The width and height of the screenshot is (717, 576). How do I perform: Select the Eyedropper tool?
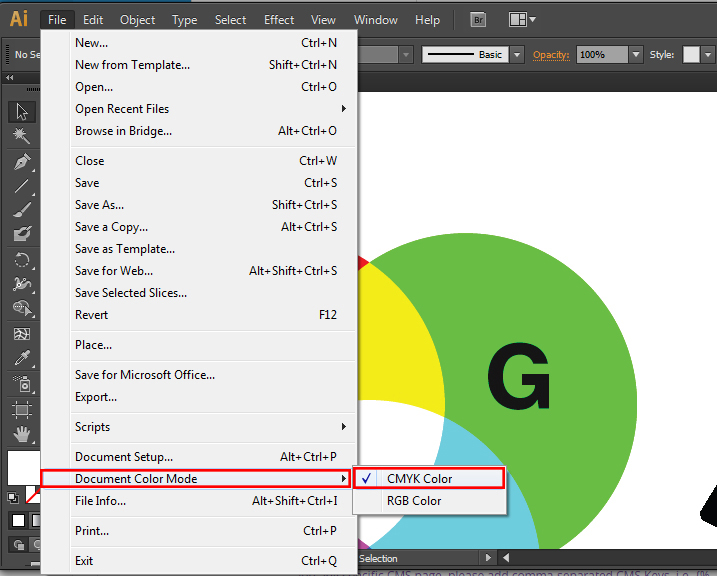pyautogui.click(x=22, y=358)
